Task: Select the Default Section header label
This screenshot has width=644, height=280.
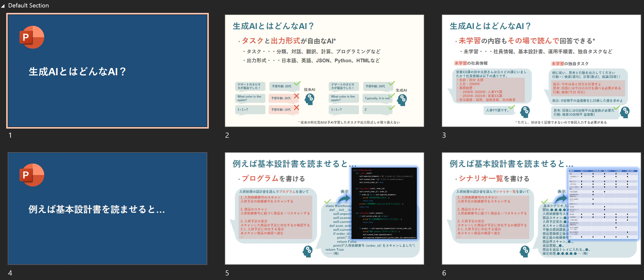Action: tap(29, 5)
